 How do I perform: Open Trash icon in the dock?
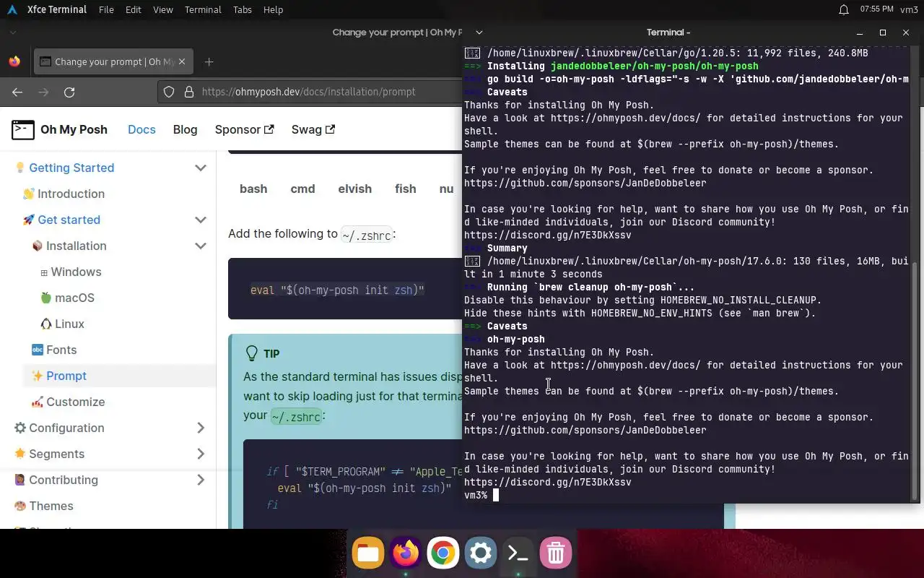click(556, 553)
